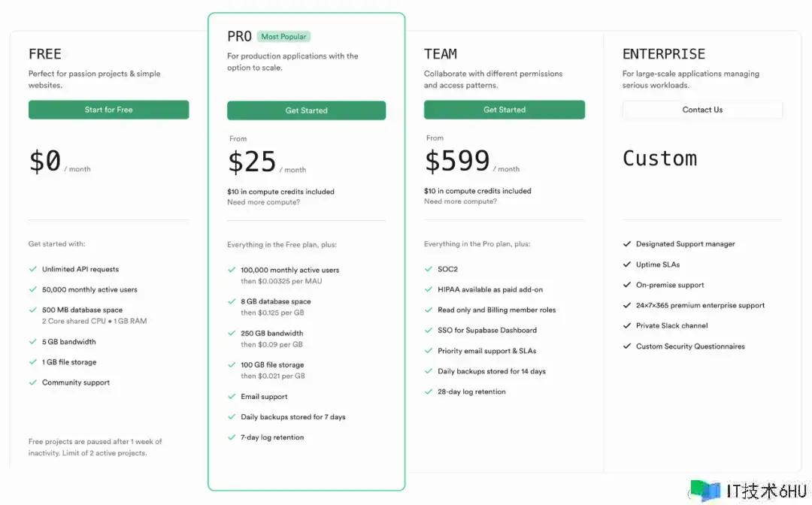Click the ENTERPRISE plan heading

(663, 54)
